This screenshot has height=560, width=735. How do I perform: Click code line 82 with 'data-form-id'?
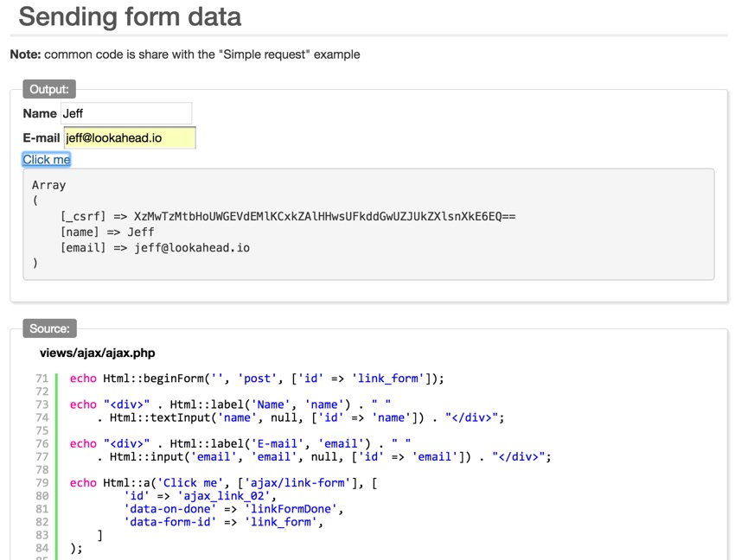(x=224, y=522)
